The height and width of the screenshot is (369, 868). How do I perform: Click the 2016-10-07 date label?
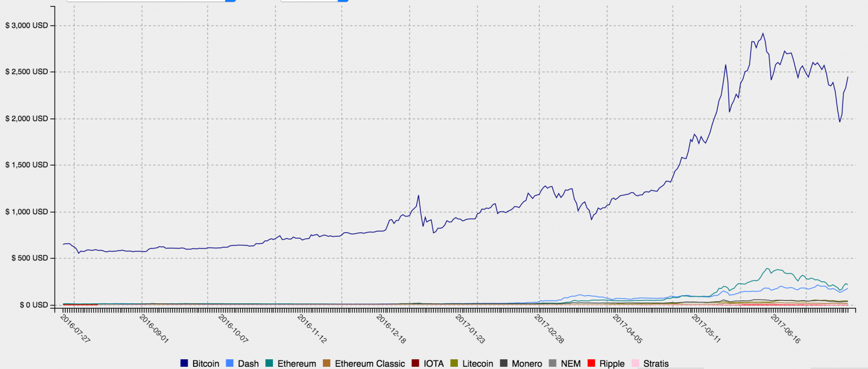tap(233, 328)
